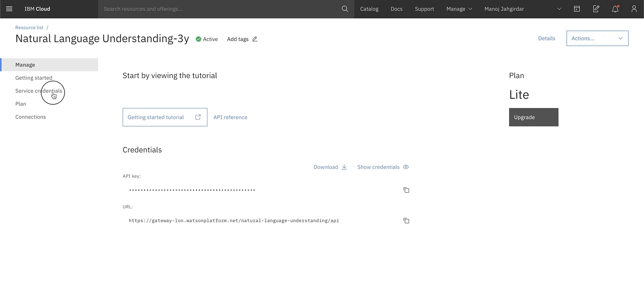Toggle the Show credentials eye icon
Image resolution: width=644 pixels, height=288 pixels.
point(406,167)
